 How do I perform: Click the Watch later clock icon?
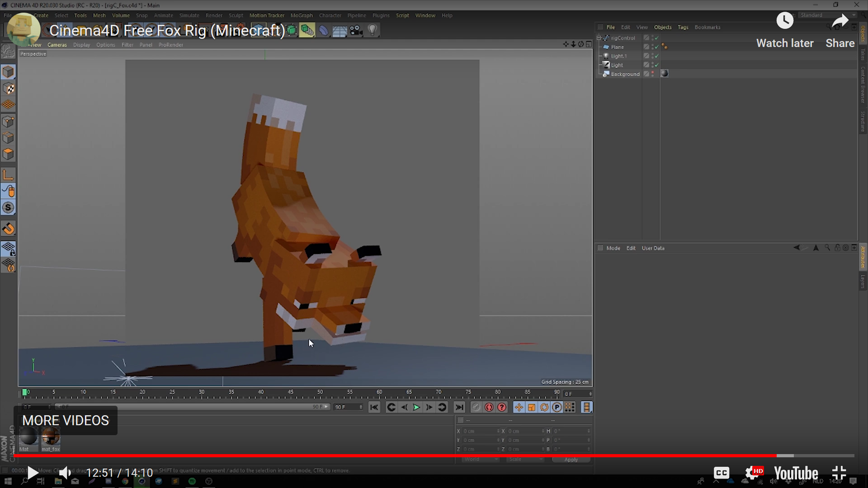click(785, 20)
